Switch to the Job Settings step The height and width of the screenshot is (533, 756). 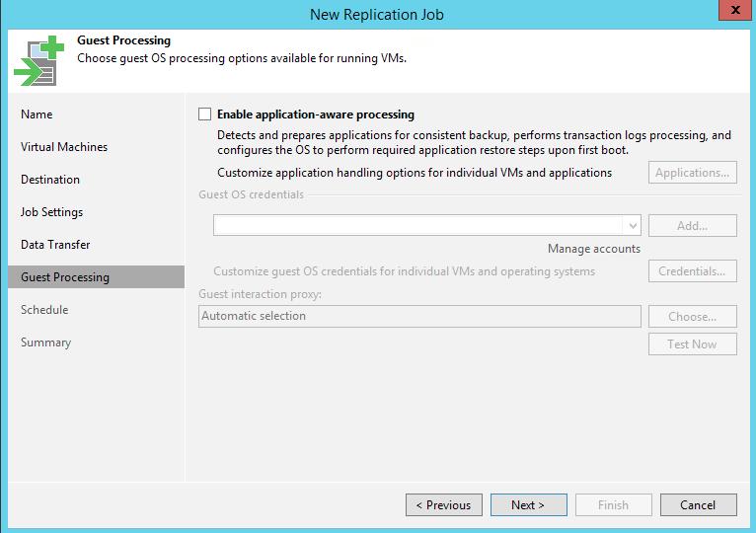[51, 212]
